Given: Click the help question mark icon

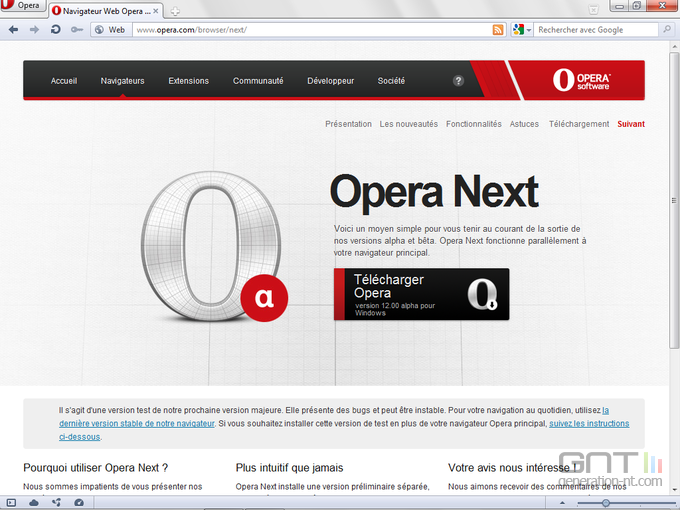Looking at the screenshot, I should (x=458, y=81).
